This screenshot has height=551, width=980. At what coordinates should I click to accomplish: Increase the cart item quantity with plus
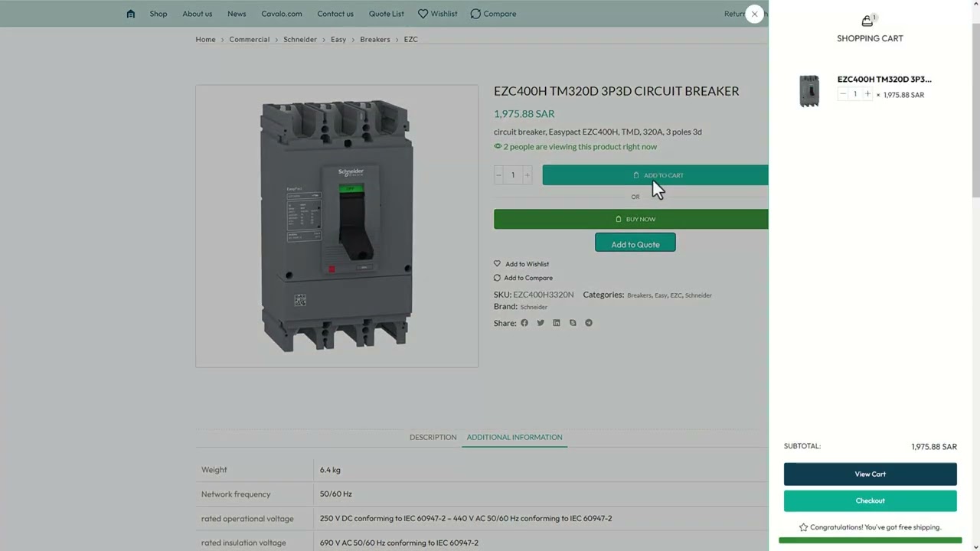tap(867, 94)
